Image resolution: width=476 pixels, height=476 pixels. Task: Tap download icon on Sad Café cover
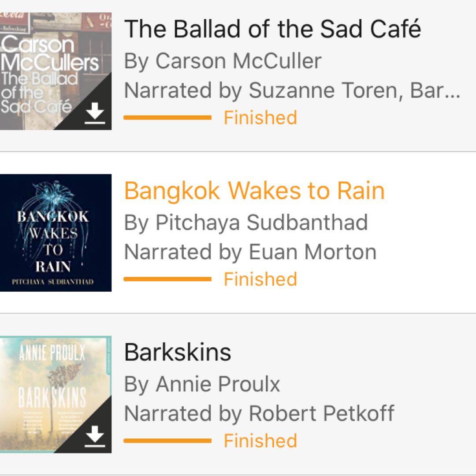tap(95, 115)
